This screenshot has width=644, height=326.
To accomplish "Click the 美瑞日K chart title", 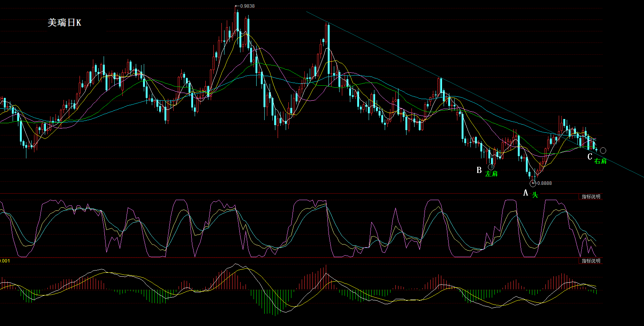I will click(64, 23).
